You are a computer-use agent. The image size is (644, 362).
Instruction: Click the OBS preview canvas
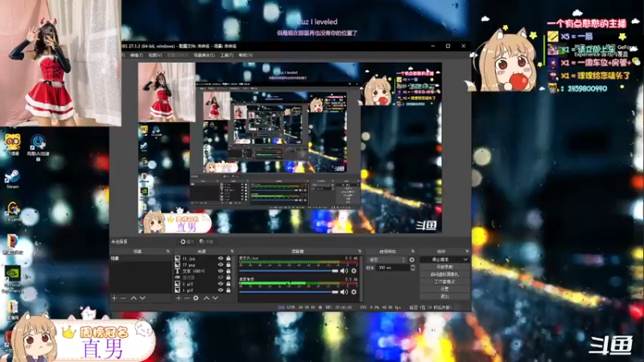click(290, 148)
